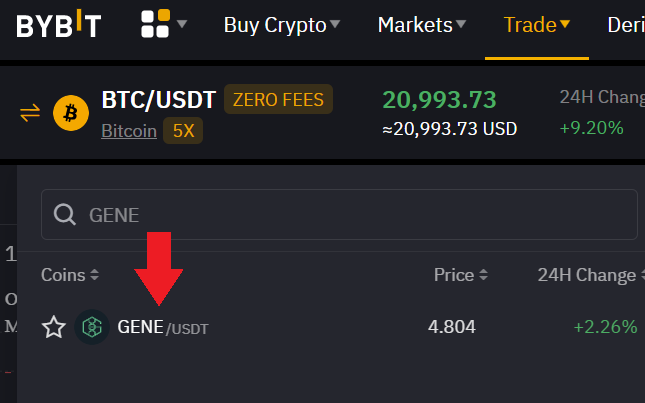
Task: Open the Trade menu
Action: click(x=537, y=25)
